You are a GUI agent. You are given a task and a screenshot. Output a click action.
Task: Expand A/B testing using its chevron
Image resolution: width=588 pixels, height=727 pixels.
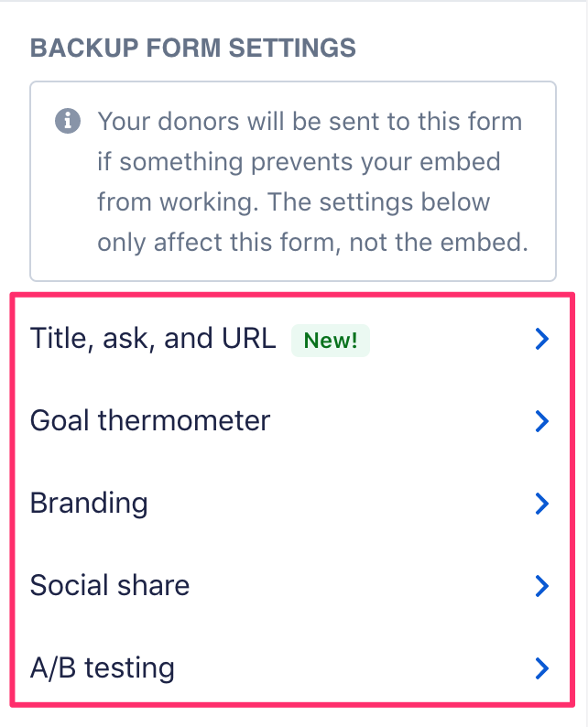pyautogui.click(x=541, y=668)
